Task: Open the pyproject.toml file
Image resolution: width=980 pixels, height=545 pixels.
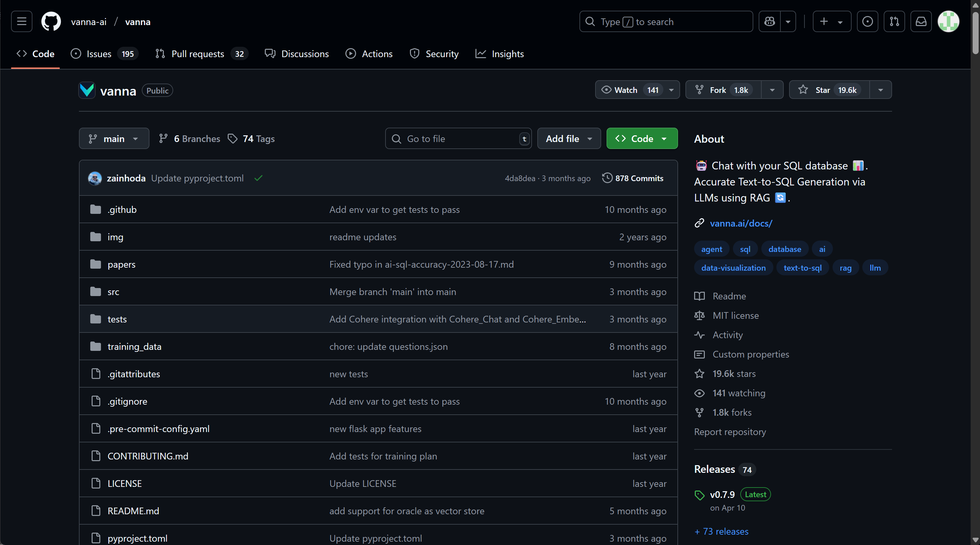Action: pos(137,538)
